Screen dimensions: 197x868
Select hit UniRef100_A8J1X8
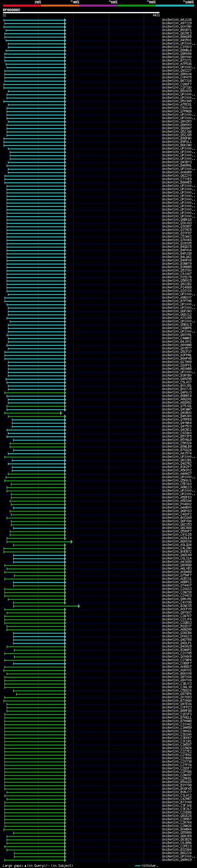(177, 20)
